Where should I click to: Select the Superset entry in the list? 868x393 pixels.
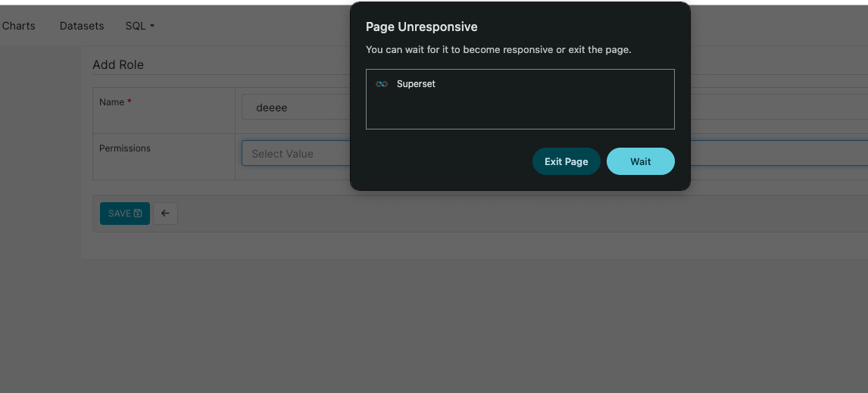tap(416, 84)
